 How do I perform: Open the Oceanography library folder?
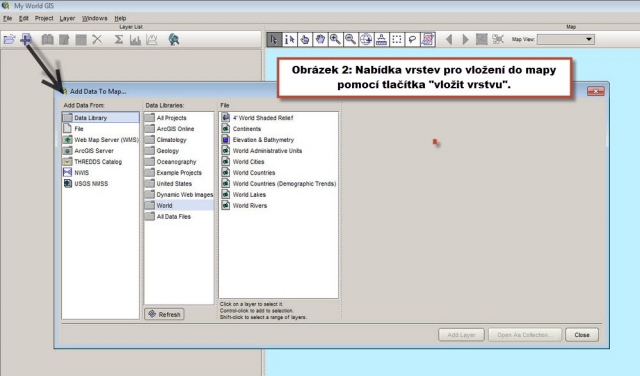tap(179, 162)
